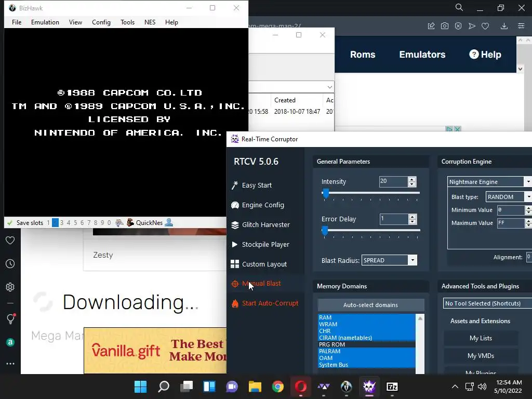
Task: Open BizHawk Config menu
Action: (101, 22)
